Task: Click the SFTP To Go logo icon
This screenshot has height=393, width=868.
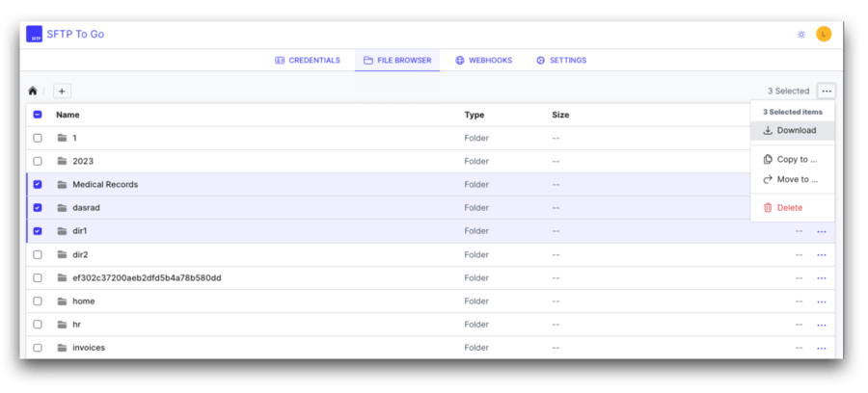Action: (35, 35)
